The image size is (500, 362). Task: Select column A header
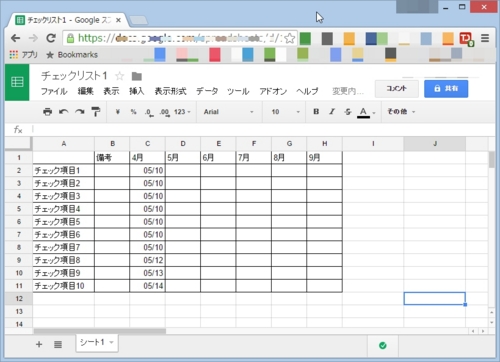pos(64,144)
